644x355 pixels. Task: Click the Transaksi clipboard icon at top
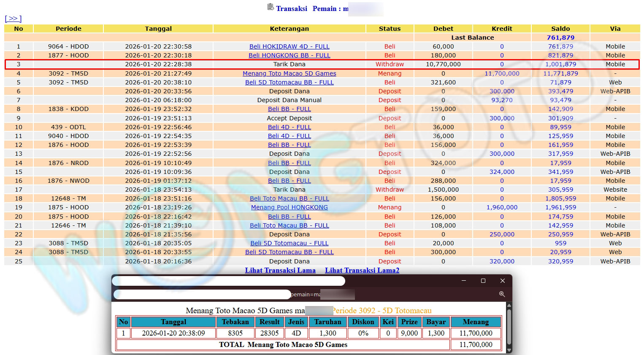coord(271,7)
